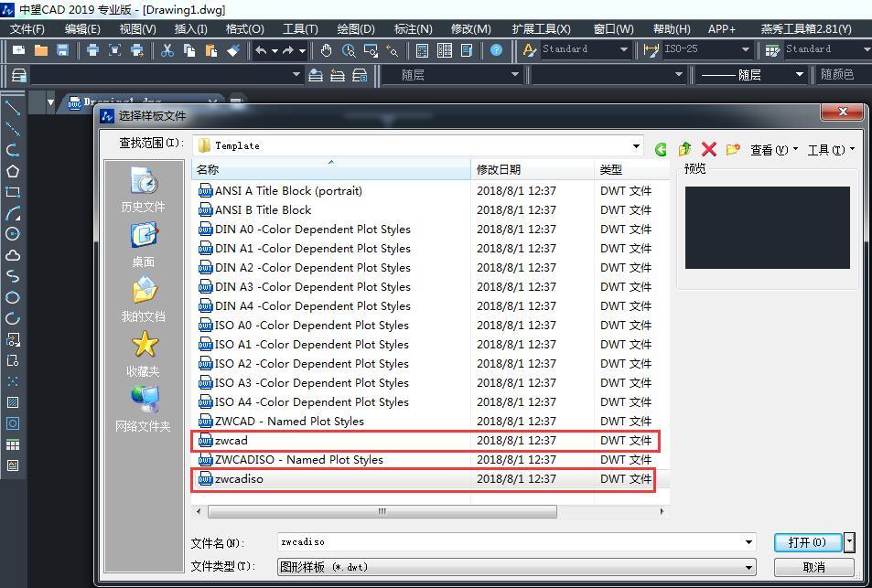The height and width of the screenshot is (588, 872).
Task: Select the Polygon drawing tool
Action: click(12, 171)
